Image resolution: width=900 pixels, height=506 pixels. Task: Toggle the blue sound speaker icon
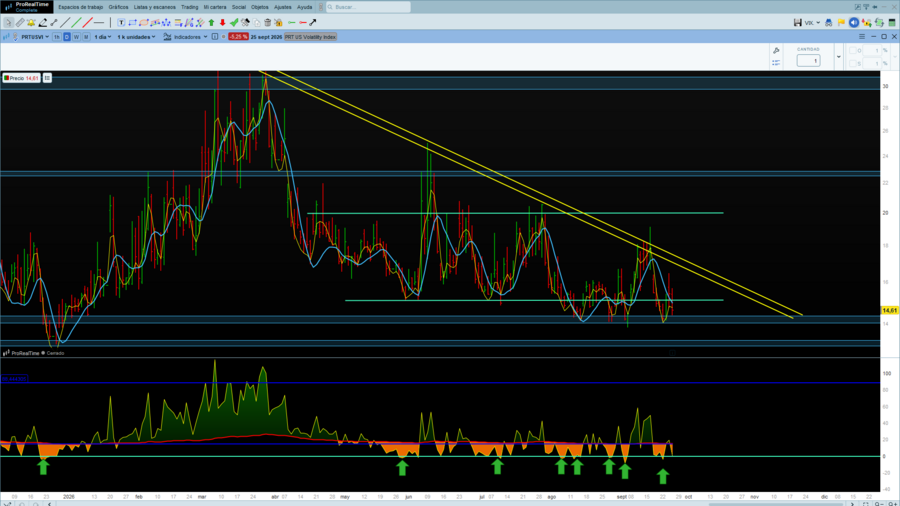854,22
